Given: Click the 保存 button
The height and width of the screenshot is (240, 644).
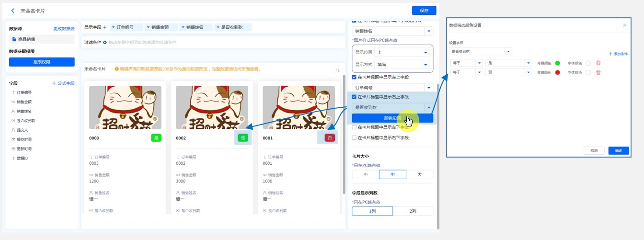Looking at the screenshot, I should coord(424,11).
